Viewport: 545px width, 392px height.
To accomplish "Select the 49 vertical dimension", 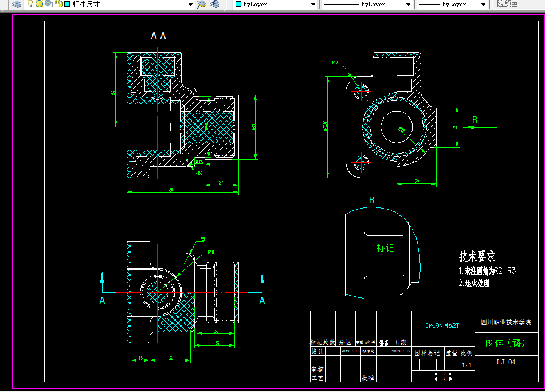I will 113,92.
